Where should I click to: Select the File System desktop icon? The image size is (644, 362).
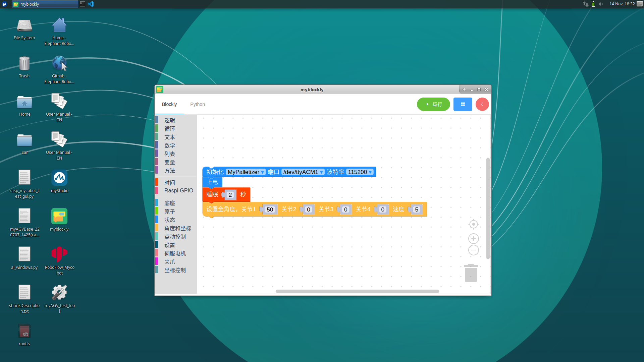pos(24,29)
